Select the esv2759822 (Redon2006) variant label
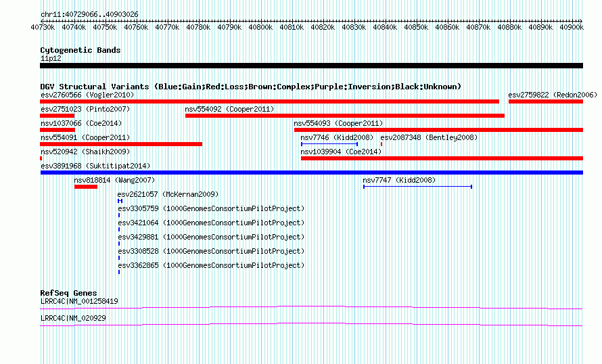 (x=553, y=95)
